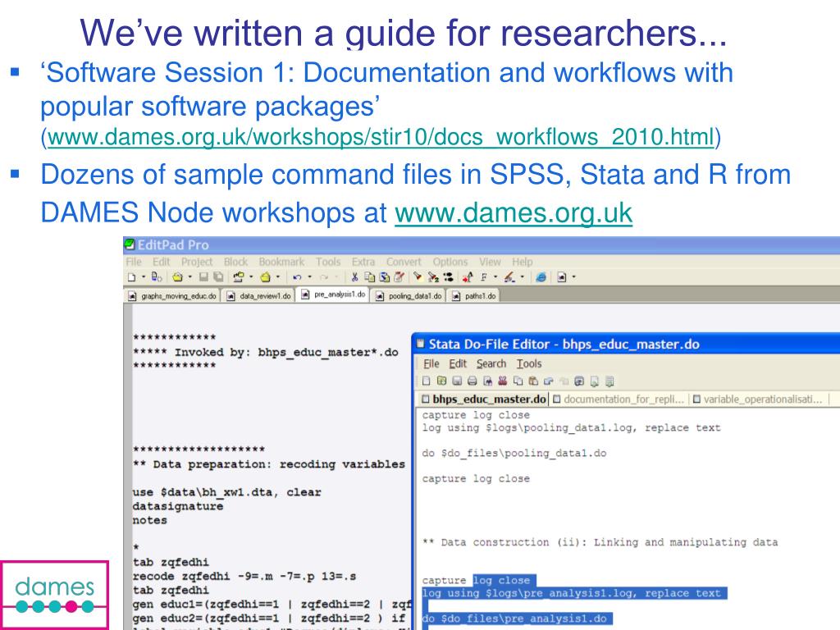Click the Save disk icon in Stata Do-File Editor

(x=457, y=381)
